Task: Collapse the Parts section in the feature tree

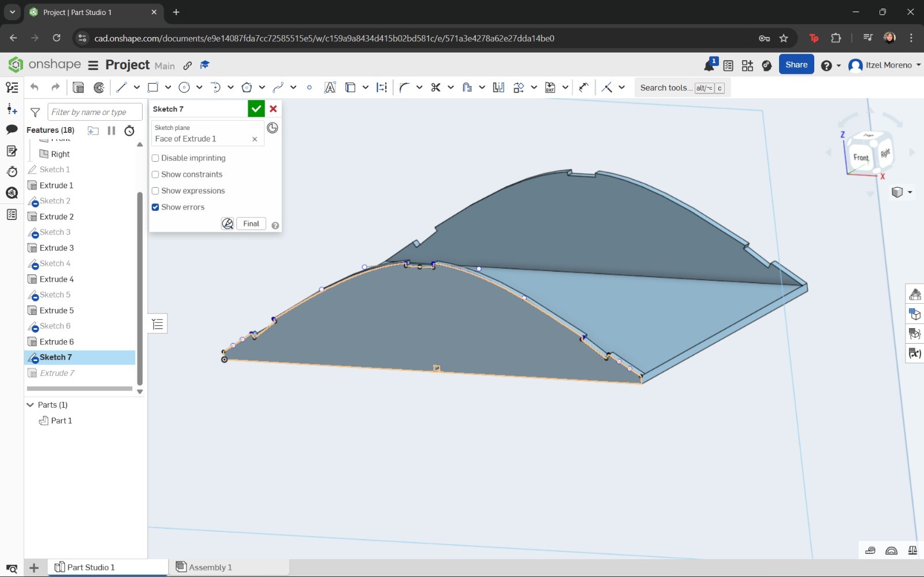Action: [30, 404]
